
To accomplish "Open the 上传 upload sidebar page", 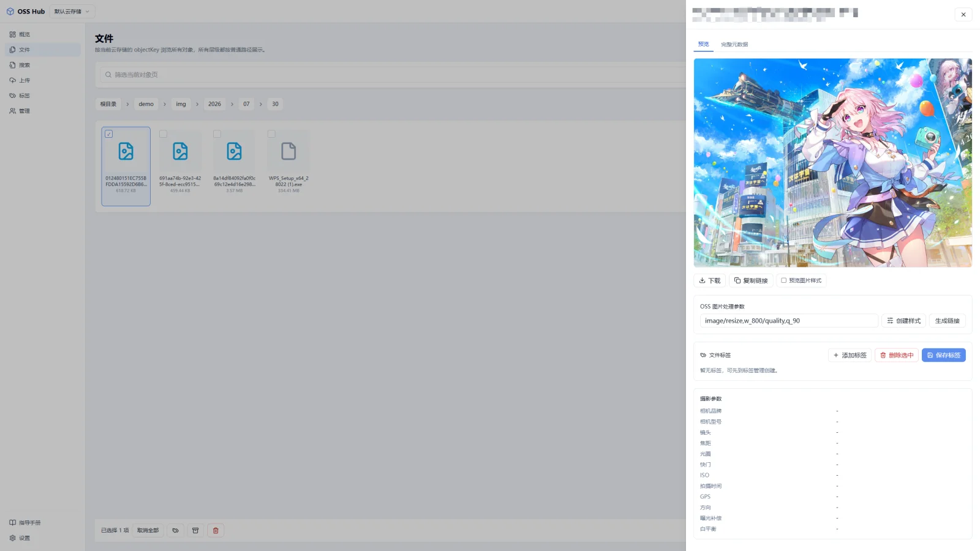I will pos(43,80).
